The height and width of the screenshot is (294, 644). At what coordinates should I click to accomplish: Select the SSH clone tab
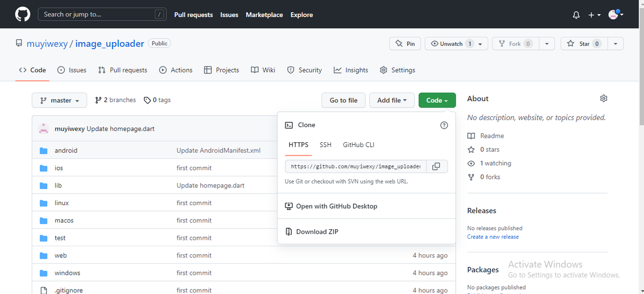(x=326, y=145)
